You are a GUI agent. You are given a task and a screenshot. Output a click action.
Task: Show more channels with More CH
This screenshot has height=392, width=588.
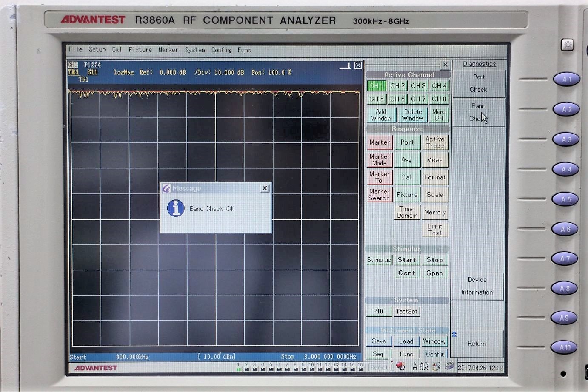point(439,115)
